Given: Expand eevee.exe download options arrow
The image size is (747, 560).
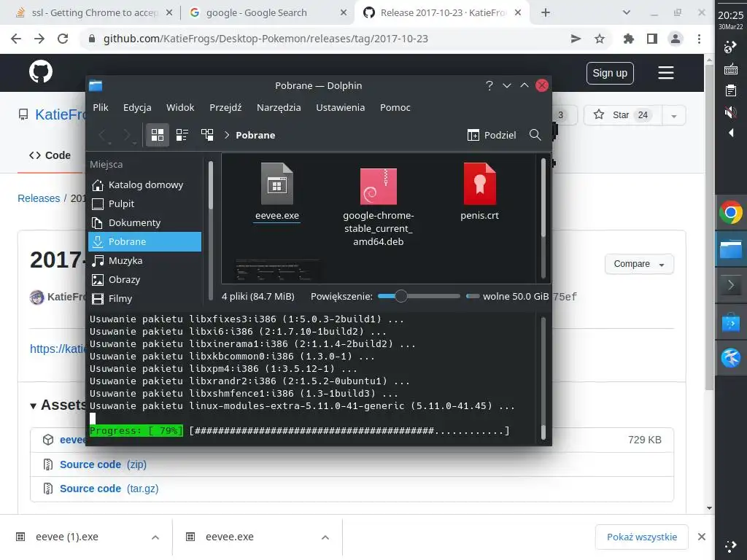Looking at the screenshot, I should tap(325, 537).
